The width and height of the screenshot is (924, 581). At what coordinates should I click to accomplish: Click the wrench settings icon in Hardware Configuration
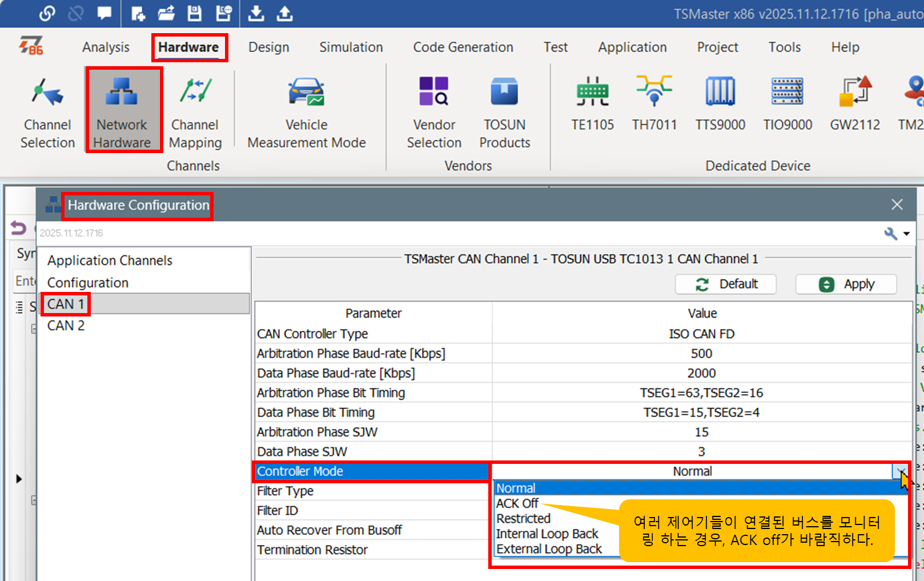(x=890, y=233)
